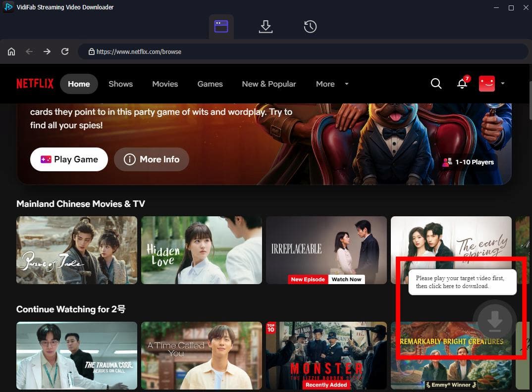Click the Emmy Winner badge
This screenshot has width=532, height=392.
[451, 385]
